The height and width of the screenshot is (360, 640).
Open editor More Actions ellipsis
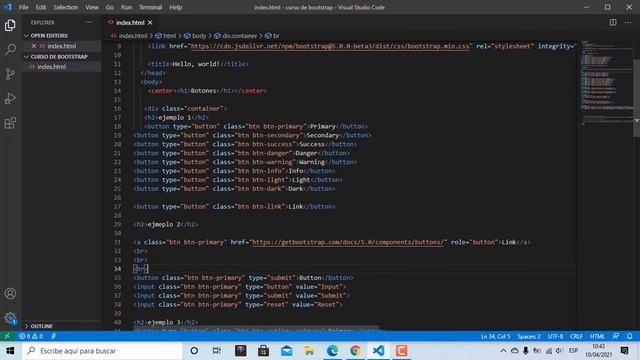628,22
